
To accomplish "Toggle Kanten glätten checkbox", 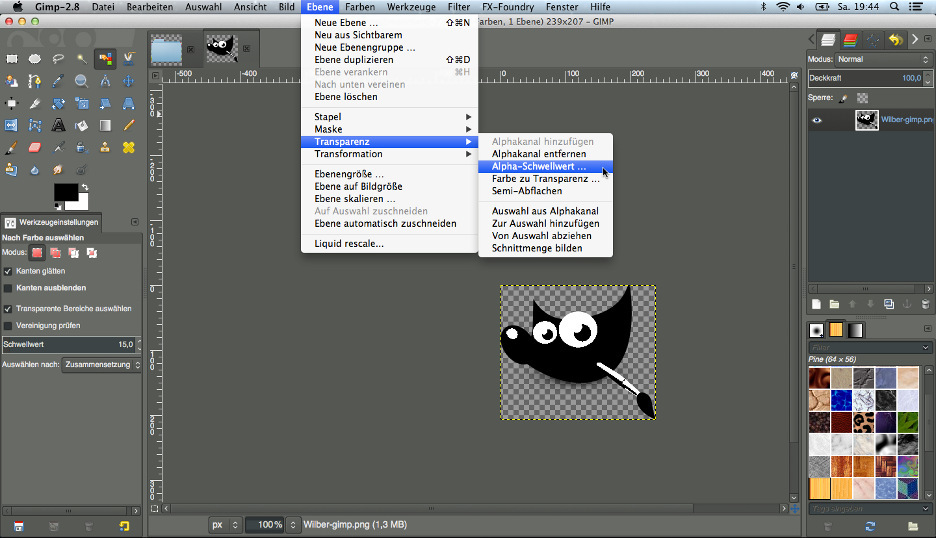I will point(8,271).
